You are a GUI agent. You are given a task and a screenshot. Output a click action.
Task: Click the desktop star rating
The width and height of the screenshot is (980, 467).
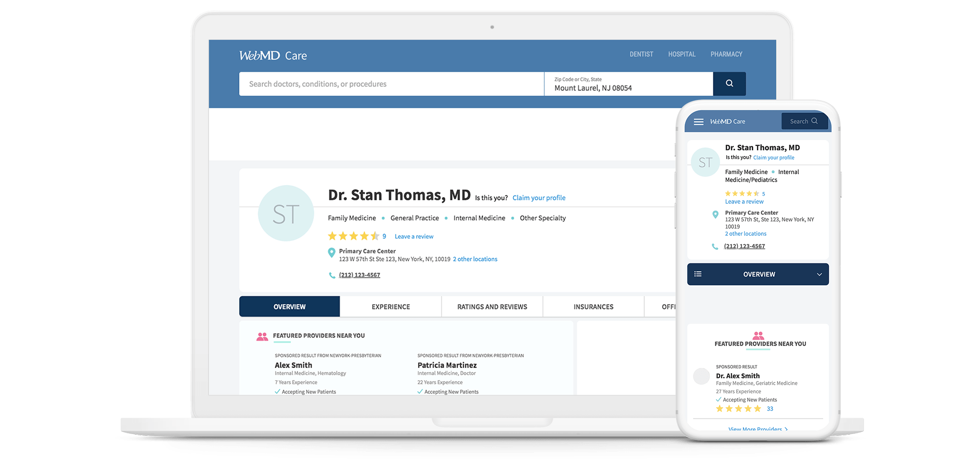click(353, 236)
